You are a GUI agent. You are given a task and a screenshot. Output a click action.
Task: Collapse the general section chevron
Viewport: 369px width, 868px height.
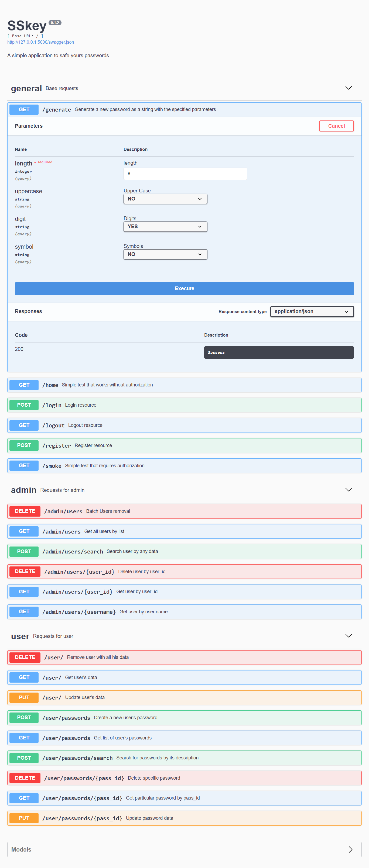pos(348,88)
